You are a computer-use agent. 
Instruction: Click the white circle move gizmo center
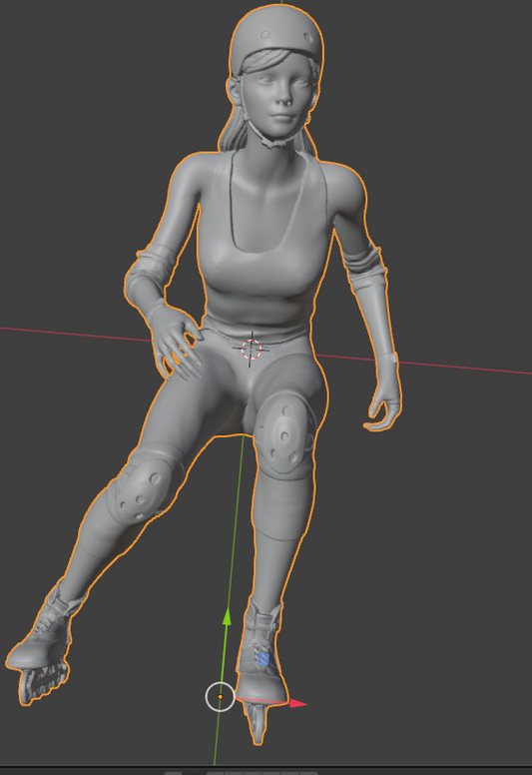click(220, 697)
